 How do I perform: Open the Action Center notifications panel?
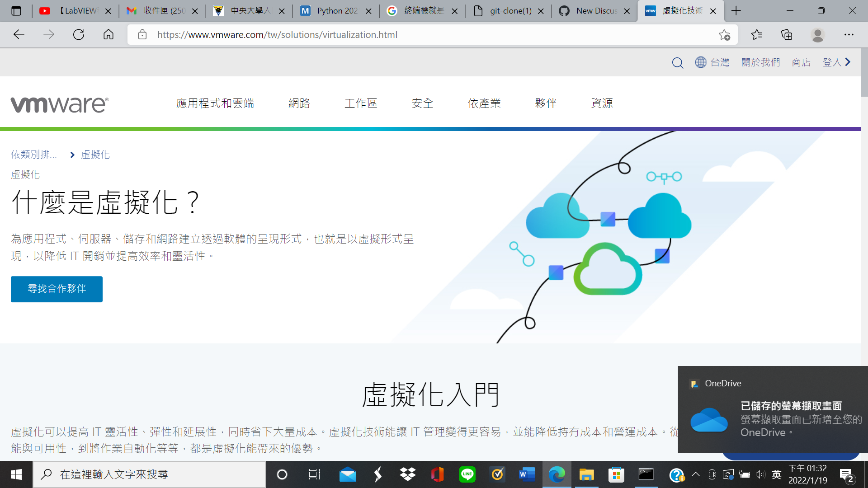pyautogui.click(x=846, y=474)
